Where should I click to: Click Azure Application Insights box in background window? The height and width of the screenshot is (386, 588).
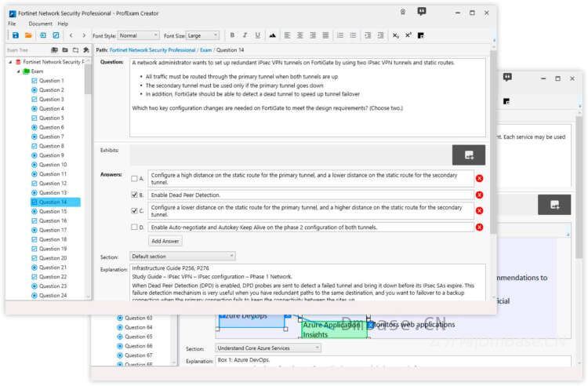(x=335, y=329)
